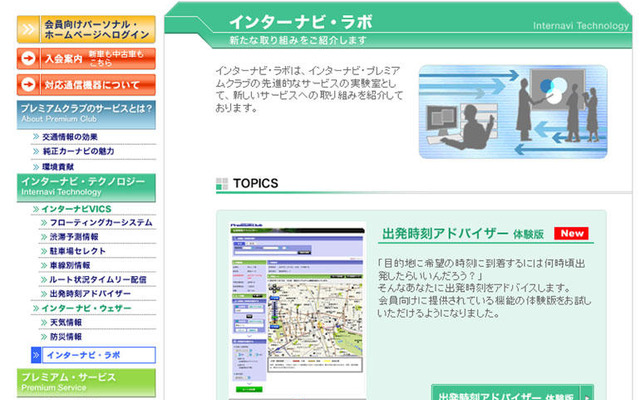Screen dimensions: 640x400
Task: Select 駐車場セレクト link
Action: [x=78, y=251]
